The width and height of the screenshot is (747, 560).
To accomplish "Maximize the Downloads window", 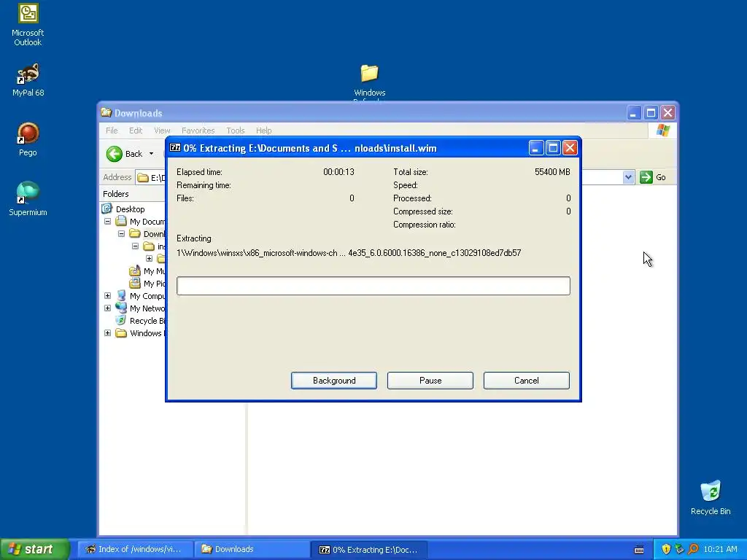I will 651,113.
